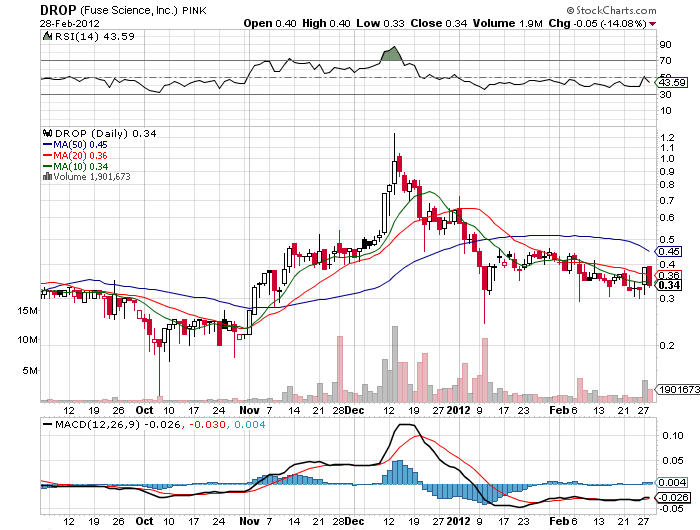Click the 0.34 last price tag

point(668,285)
